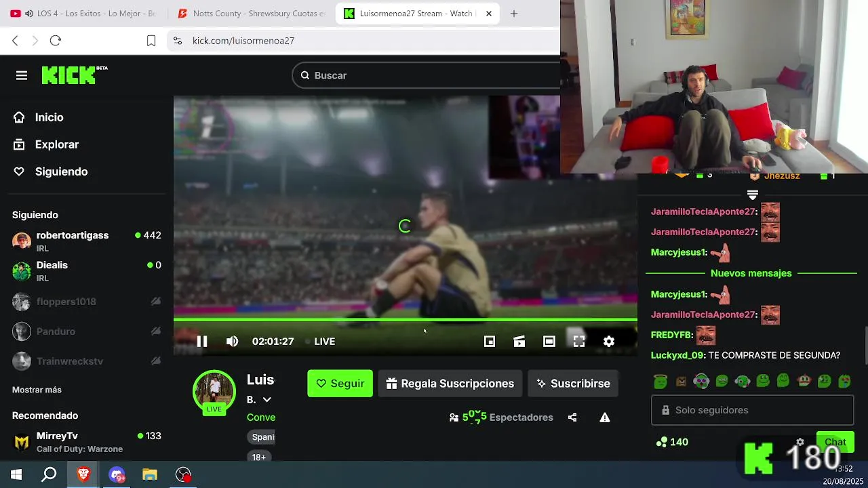Viewport: 868px width, 488px height.
Task: Open Siguiendo in the sidebar
Action: tap(51, 171)
